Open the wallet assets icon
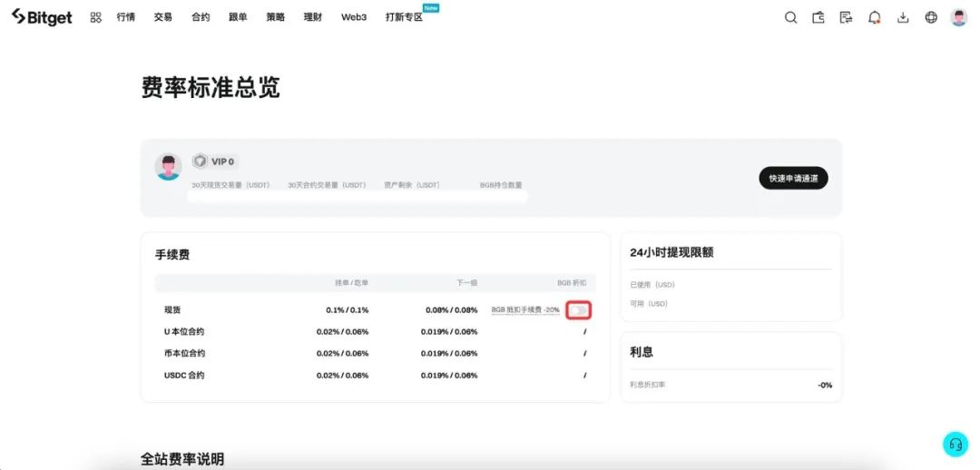Screen dimensions: 980x470 point(818,17)
